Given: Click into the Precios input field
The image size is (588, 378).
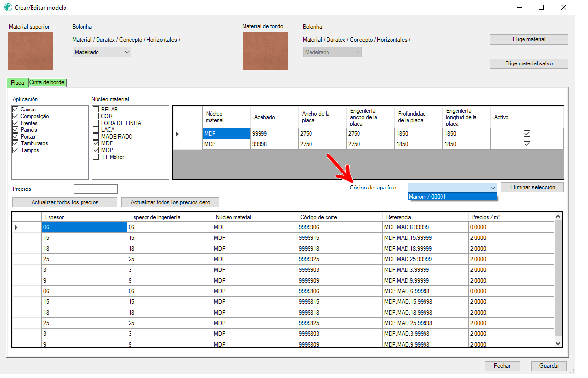Looking at the screenshot, I should 96,189.
